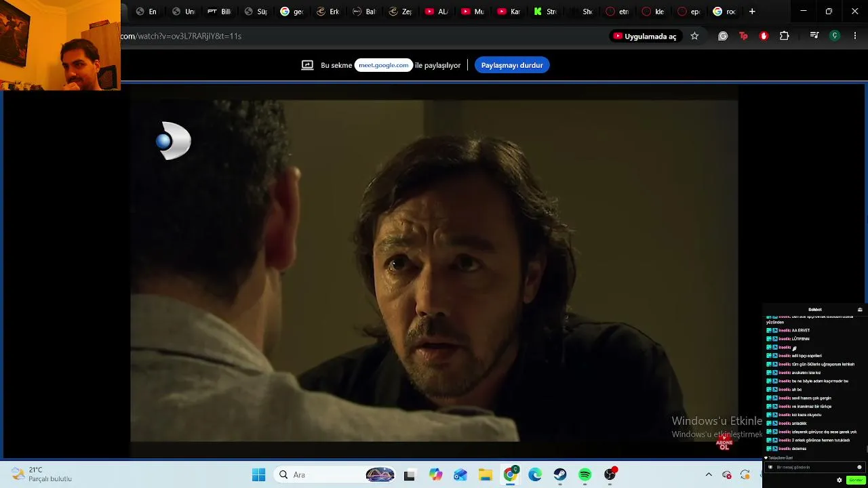The width and height of the screenshot is (868, 488).
Task: Click the chat message 'LÜTFENN'
Action: [801, 339]
